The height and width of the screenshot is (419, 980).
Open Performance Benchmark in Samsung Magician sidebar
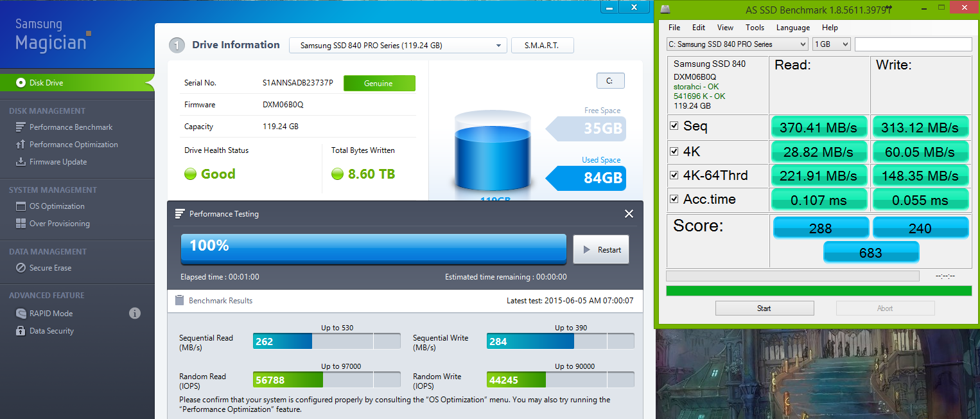pyautogui.click(x=71, y=127)
